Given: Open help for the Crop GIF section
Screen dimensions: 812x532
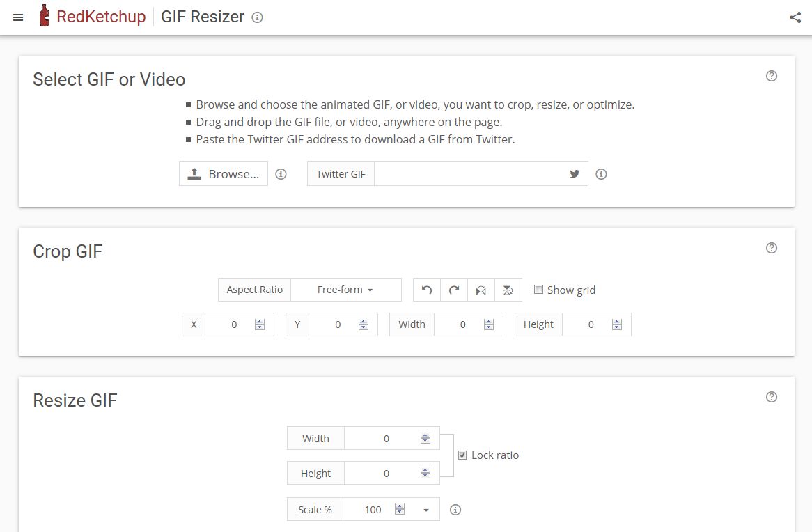Looking at the screenshot, I should (x=772, y=248).
